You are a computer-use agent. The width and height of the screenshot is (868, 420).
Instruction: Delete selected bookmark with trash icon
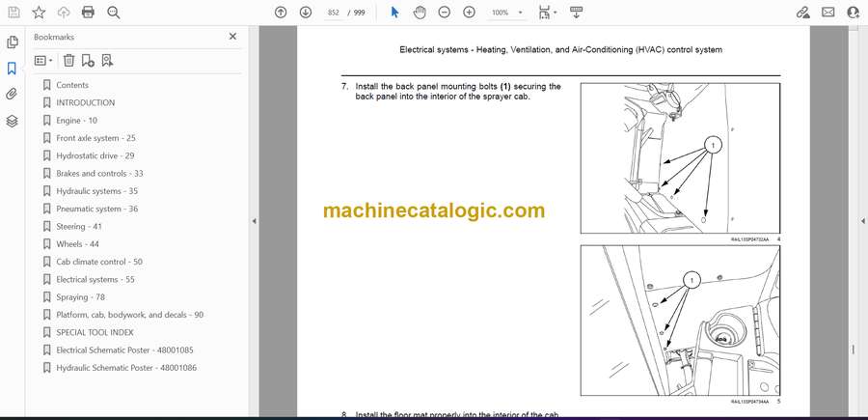[68, 60]
